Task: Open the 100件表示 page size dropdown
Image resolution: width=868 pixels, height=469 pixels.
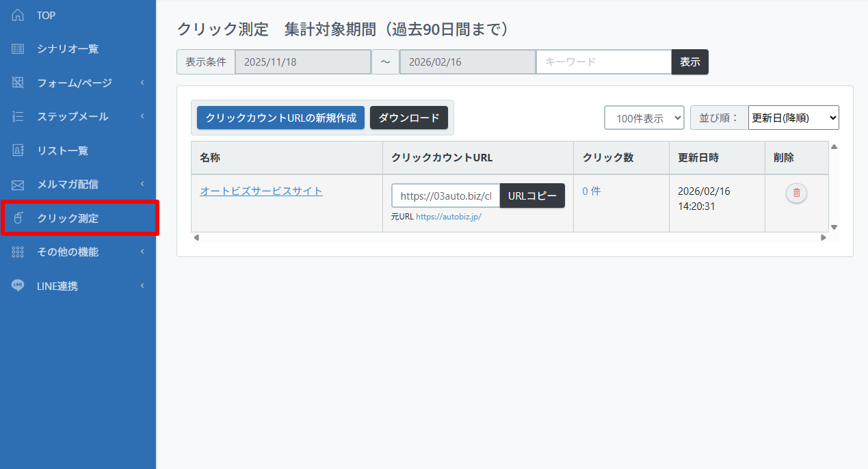Action: click(644, 118)
